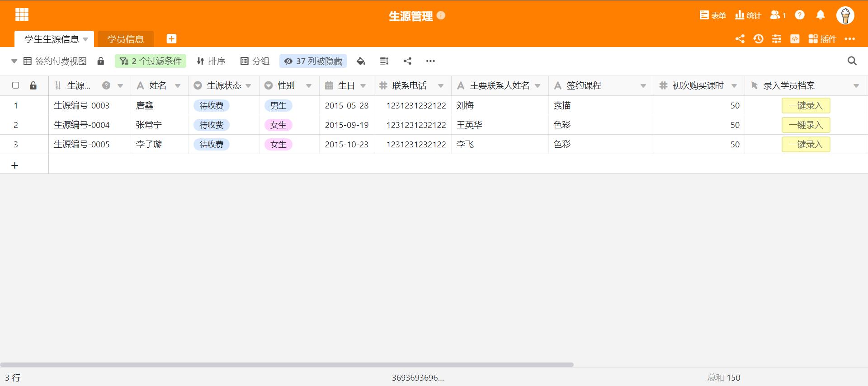868x386 pixels.
Task: Open the 生源 column dropdown arrow
Action: [120, 86]
